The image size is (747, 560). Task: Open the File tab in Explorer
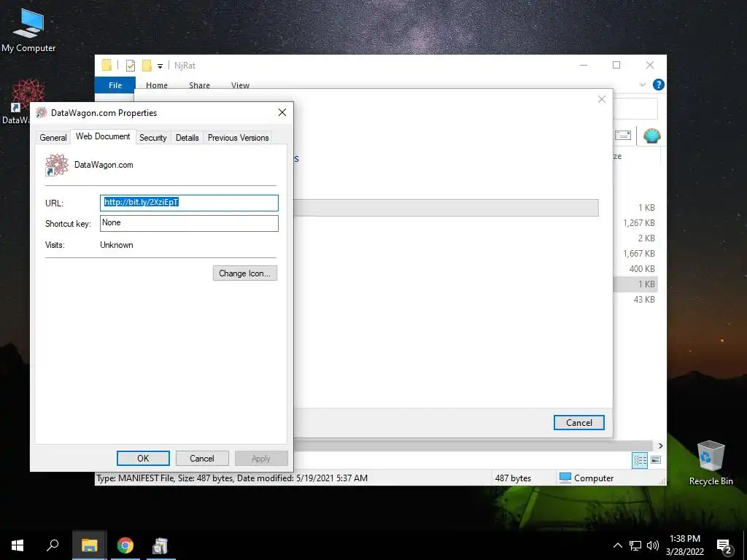(x=115, y=85)
